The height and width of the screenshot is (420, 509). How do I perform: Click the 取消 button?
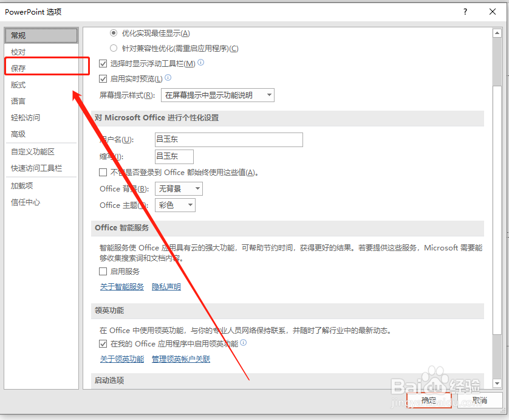480,400
